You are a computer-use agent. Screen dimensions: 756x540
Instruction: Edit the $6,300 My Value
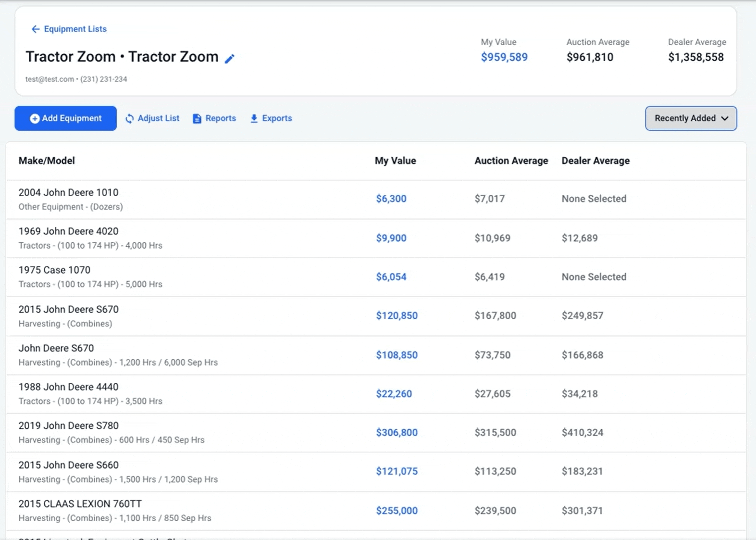point(391,199)
